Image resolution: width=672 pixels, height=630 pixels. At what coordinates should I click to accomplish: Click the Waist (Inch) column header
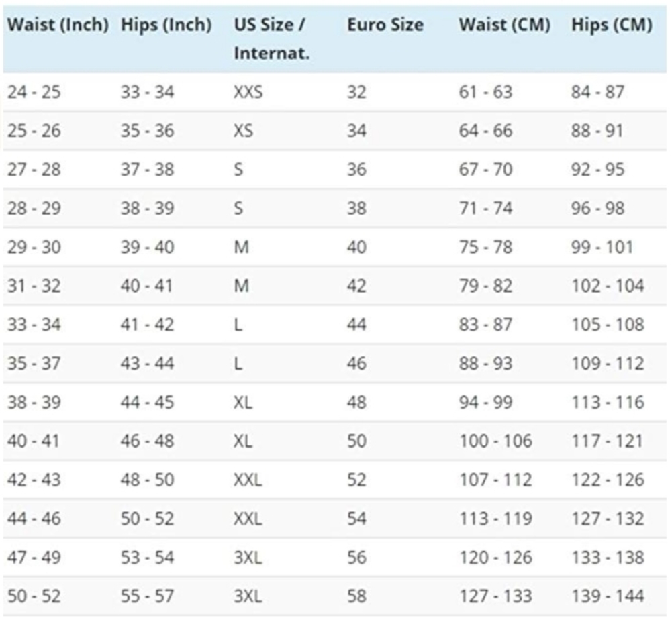pos(57,25)
